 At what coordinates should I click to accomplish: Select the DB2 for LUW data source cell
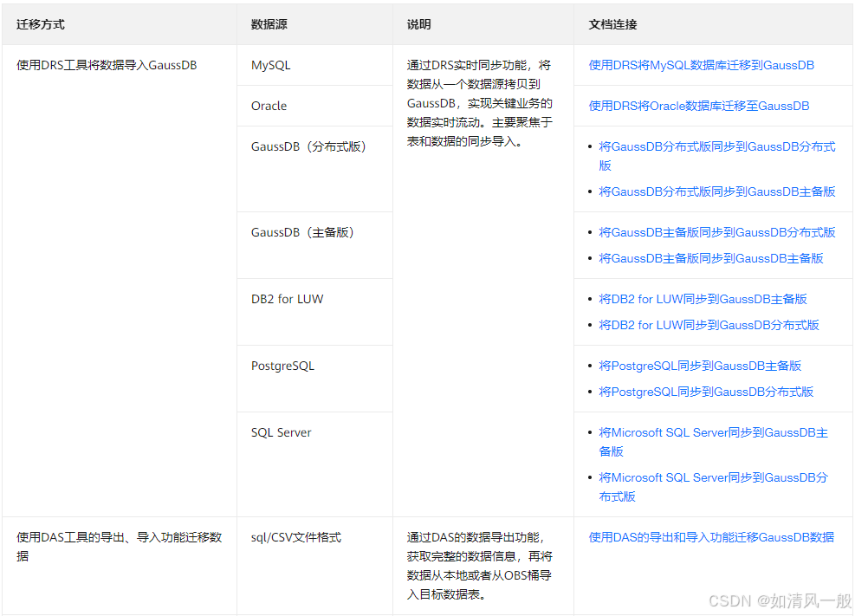[x=314, y=312]
